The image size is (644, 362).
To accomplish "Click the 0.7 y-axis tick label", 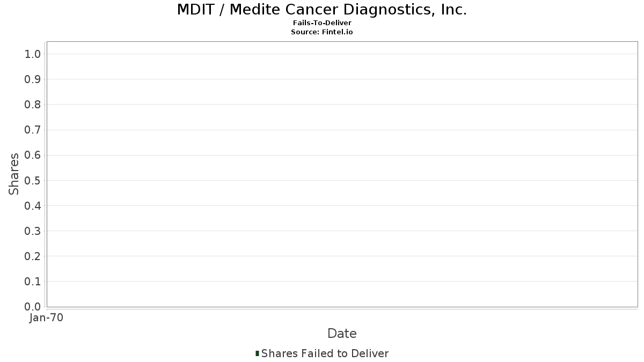I will coord(33,130).
